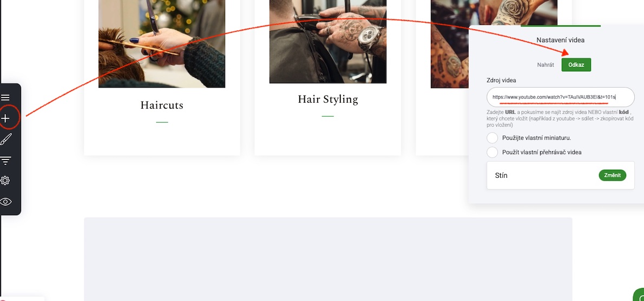The width and height of the screenshot is (644, 301).
Task: Enable 'Použijte vlastní miniaturu' option
Action: click(x=492, y=138)
